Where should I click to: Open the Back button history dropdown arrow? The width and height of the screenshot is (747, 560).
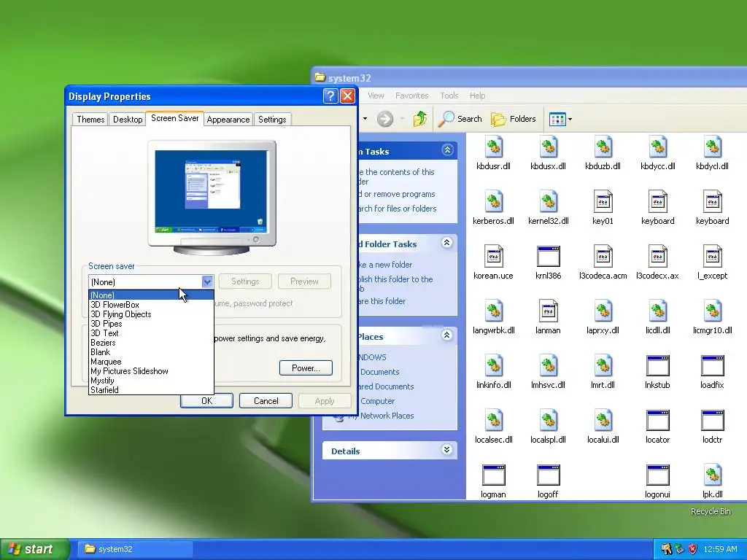[x=365, y=119]
